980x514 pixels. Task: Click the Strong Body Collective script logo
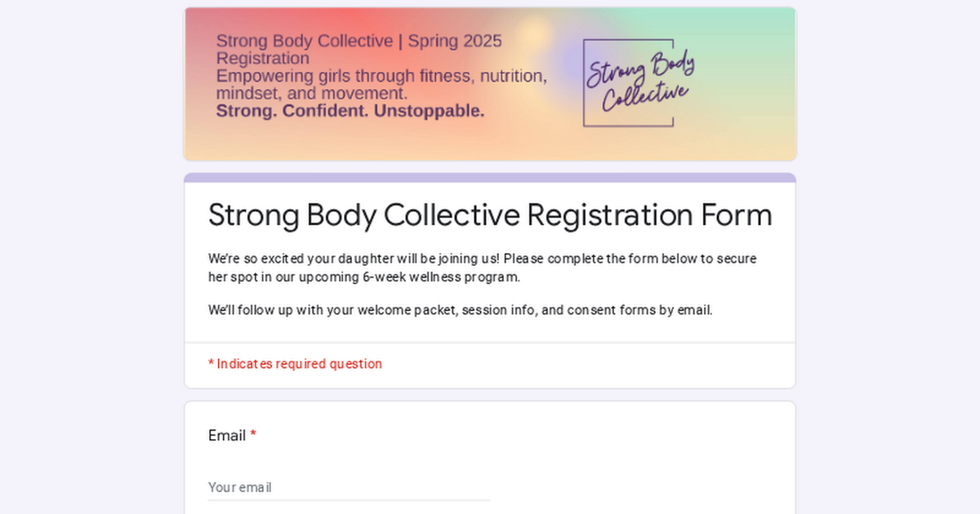(639, 82)
